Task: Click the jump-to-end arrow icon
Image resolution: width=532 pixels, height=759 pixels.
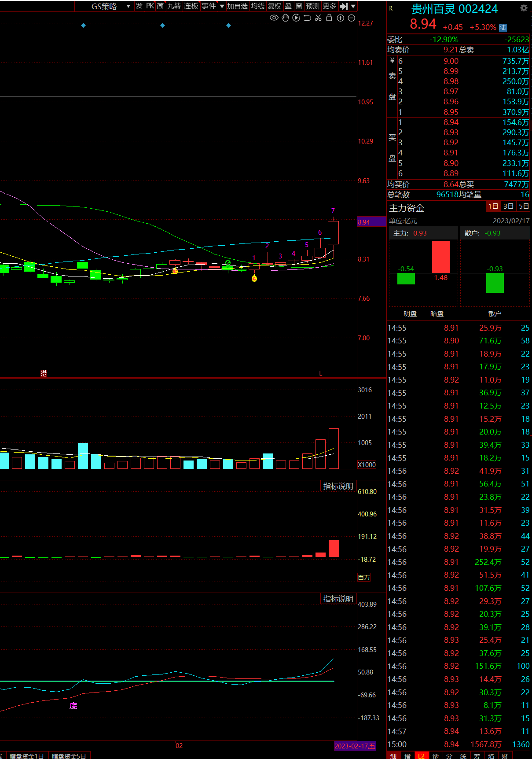Action: tap(344, 6)
